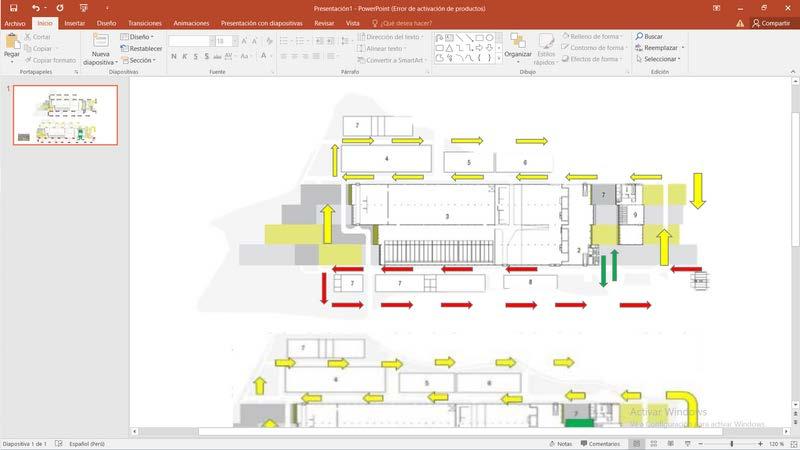Click the Compartir share button

pyautogui.click(x=771, y=23)
